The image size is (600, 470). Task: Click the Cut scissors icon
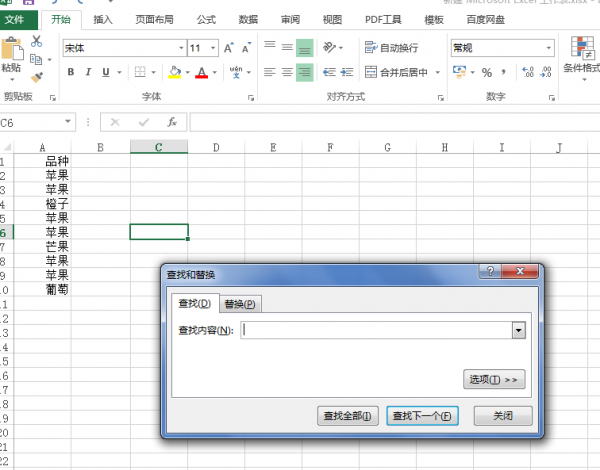coord(36,41)
